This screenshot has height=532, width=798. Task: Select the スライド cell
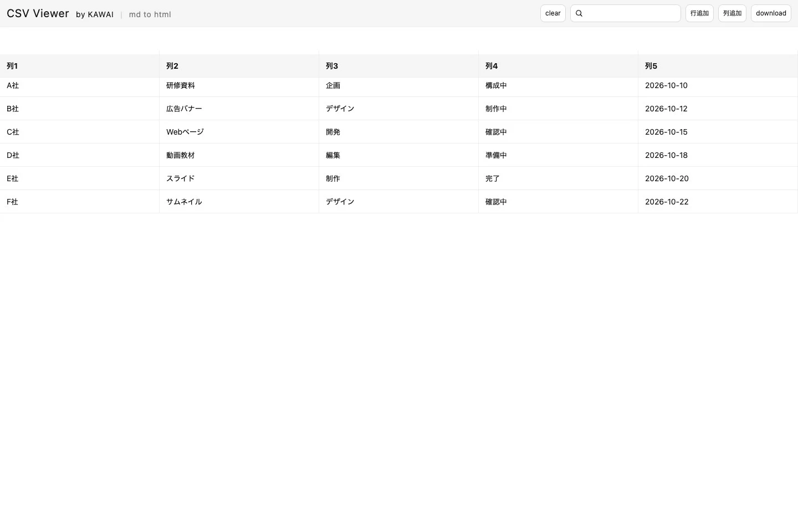point(239,178)
